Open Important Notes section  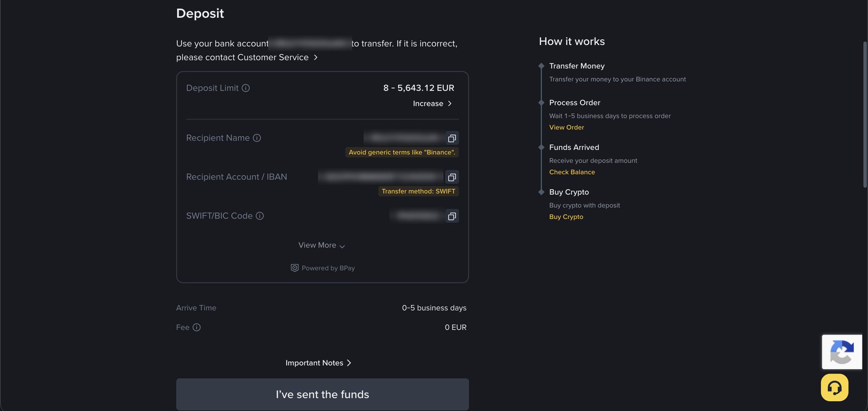point(318,363)
